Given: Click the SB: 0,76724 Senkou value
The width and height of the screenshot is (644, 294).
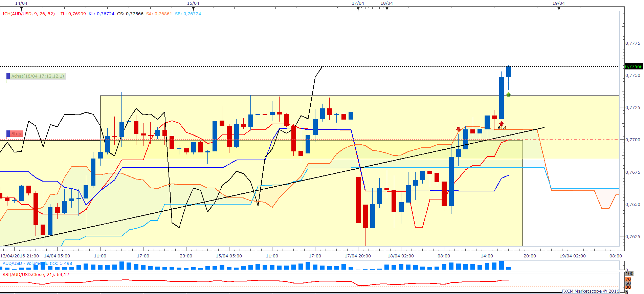Looking at the screenshot, I should pos(188,14).
